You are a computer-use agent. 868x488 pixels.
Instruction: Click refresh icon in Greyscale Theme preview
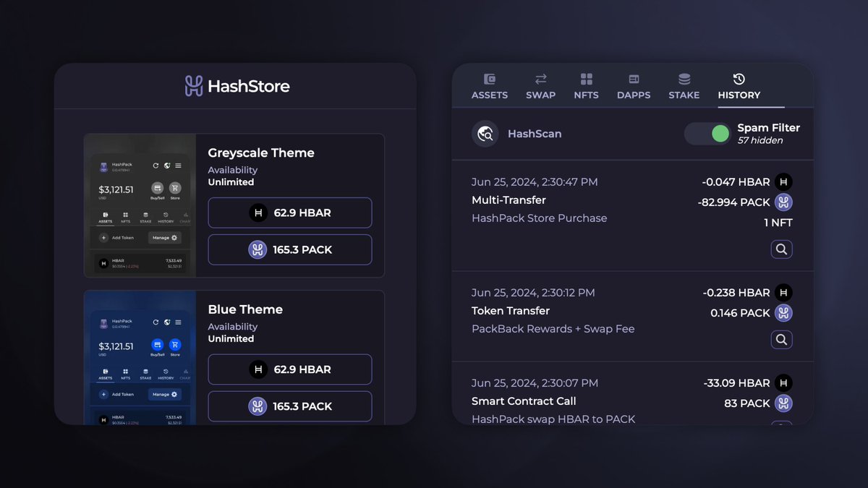156,166
